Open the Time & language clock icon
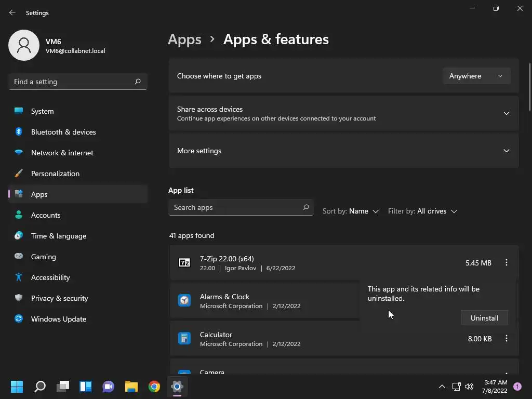 pos(19,235)
